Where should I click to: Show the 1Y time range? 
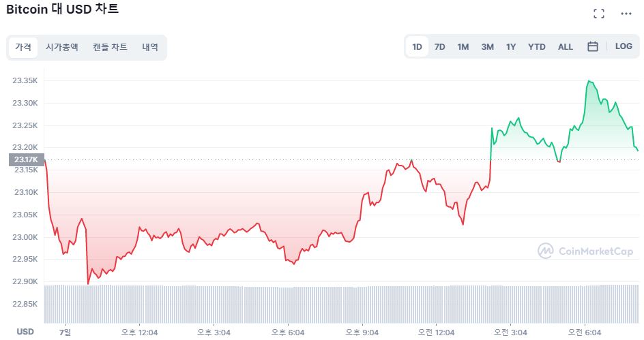point(511,47)
